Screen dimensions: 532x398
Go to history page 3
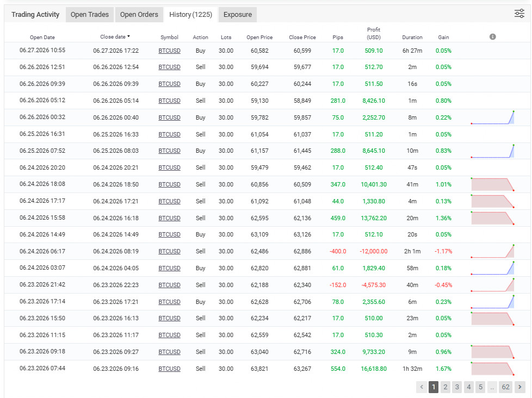coord(457,387)
